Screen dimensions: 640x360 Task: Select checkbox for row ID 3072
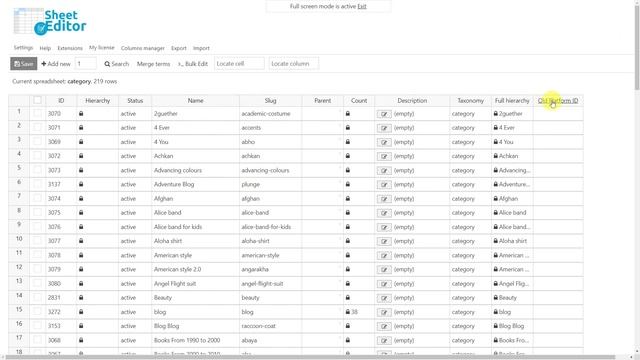point(37,156)
